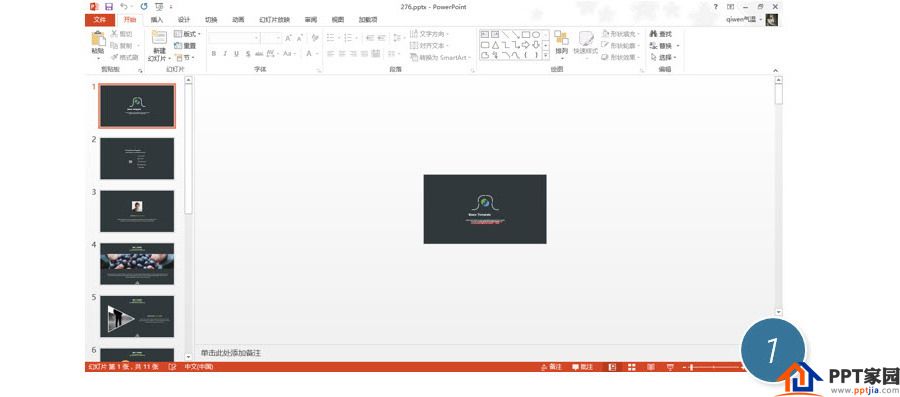Click the Redo arrow icon
This screenshot has height=397, width=900.
[143, 7]
